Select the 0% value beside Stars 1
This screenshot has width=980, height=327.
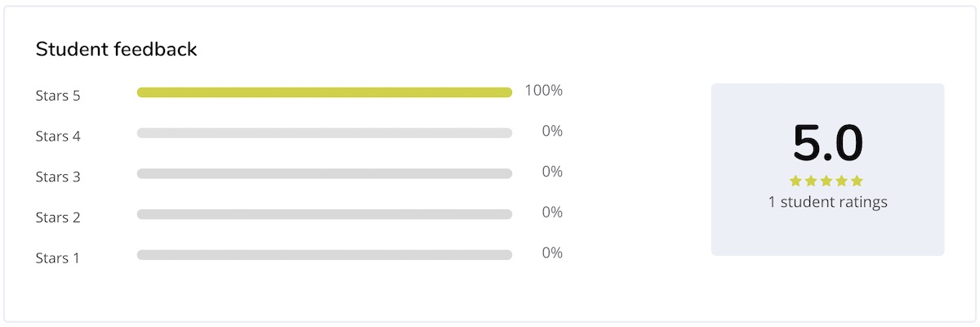[x=552, y=253]
